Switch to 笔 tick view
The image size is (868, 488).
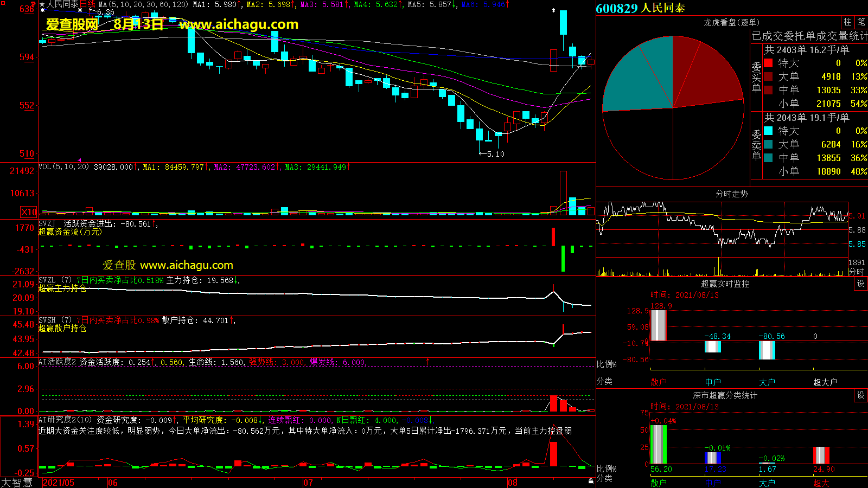coord(861,22)
